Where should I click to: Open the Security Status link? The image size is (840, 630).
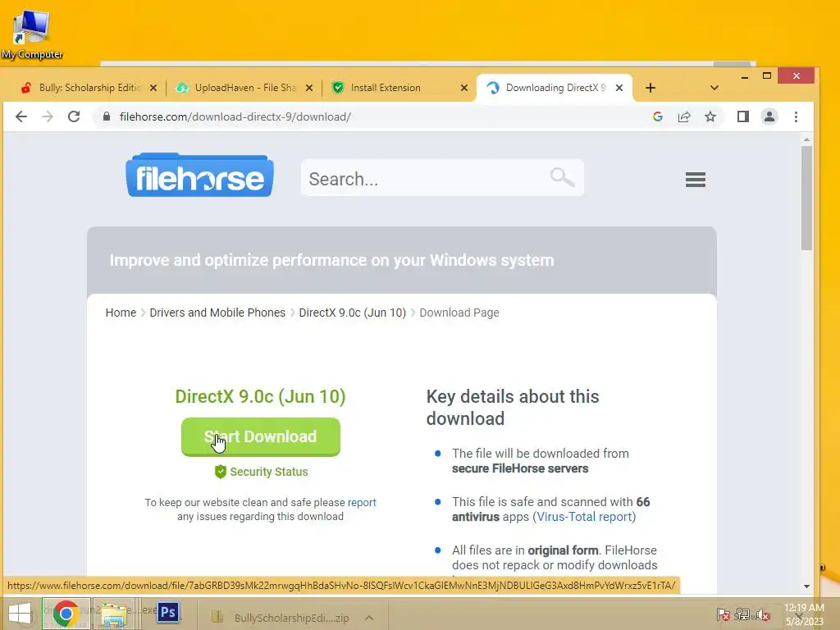point(269,472)
